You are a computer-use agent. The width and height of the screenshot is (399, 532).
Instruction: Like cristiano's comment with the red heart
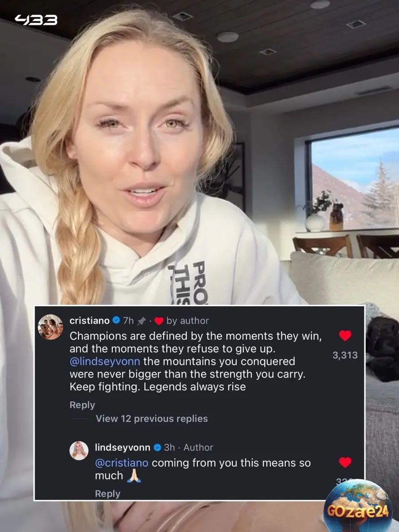coord(345,336)
